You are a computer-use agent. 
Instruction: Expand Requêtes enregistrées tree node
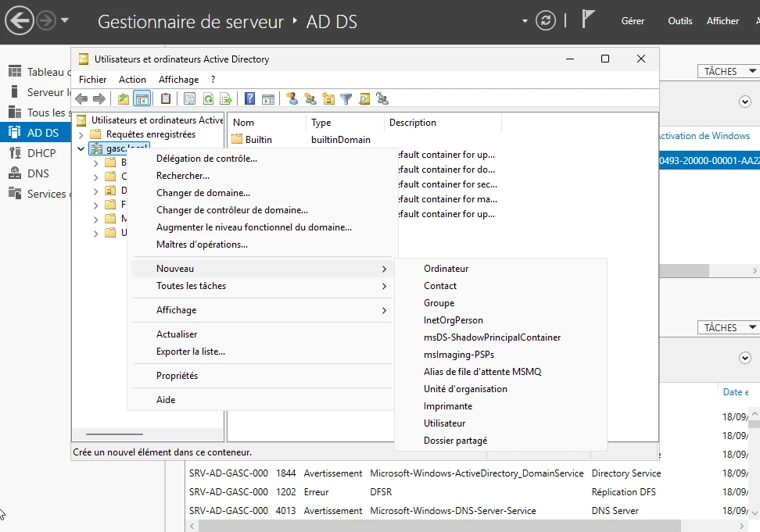pos(81,134)
